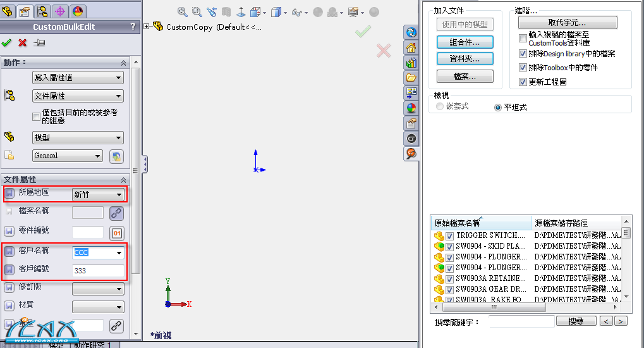This screenshot has height=348, width=644.
Task: Open Custom Properties tab in task pane
Action: [411, 123]
